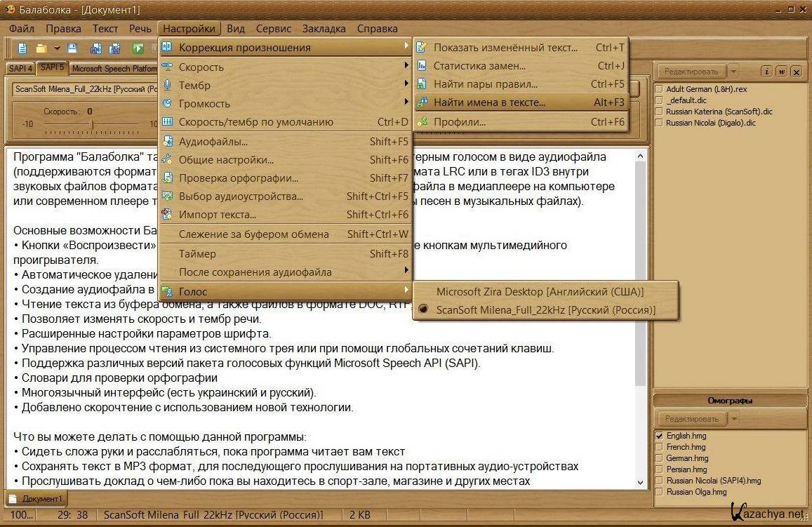
Task: Uncheck the English.hmg homograph checkbox
Action: pos(659,436)
